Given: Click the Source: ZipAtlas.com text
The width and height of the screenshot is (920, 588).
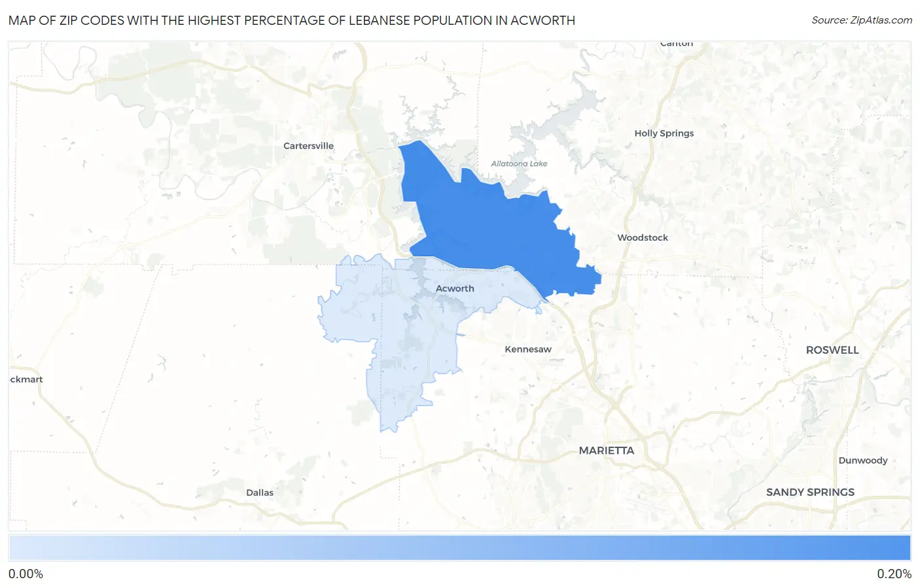Looking at the screenshot, I should click(862, 20).
